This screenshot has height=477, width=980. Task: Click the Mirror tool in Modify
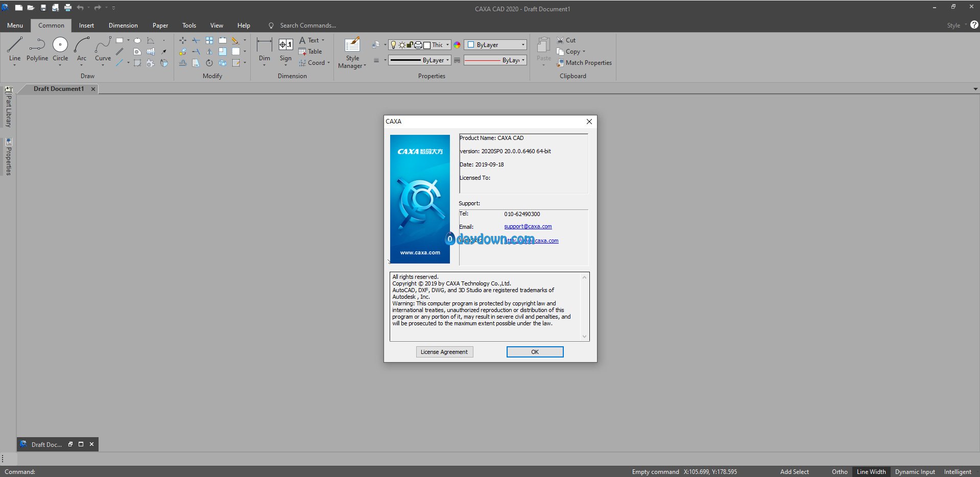pyautogui.click(x=209, y=52)
